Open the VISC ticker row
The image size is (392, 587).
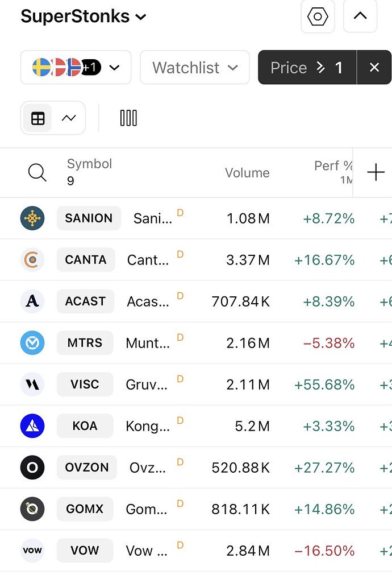pos(85,385)
